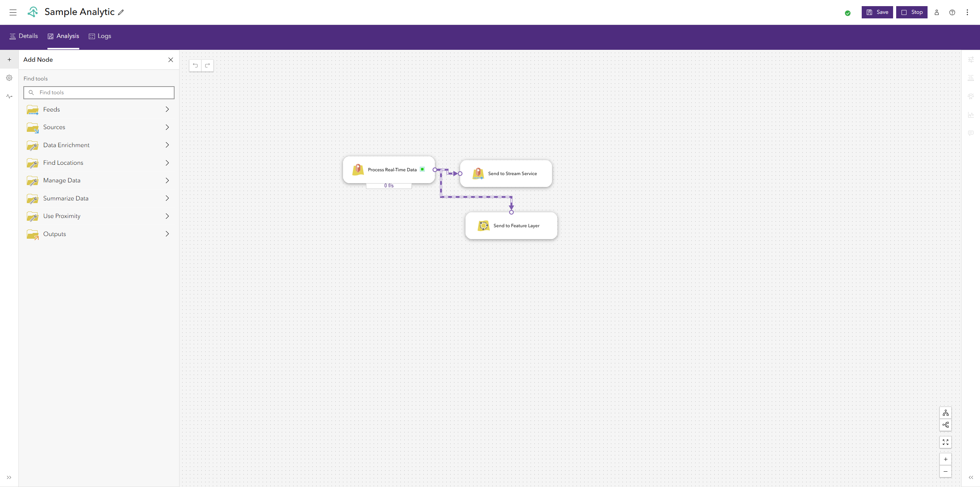The width and height of the screenshot is (980, 487).
Task: Apply vertical auto-layout to the model
Action: click(x=945, y=413)
